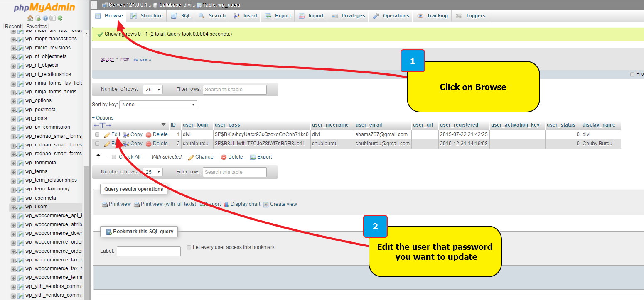Click Export icon next to With selected Delete

pos(253,157)
